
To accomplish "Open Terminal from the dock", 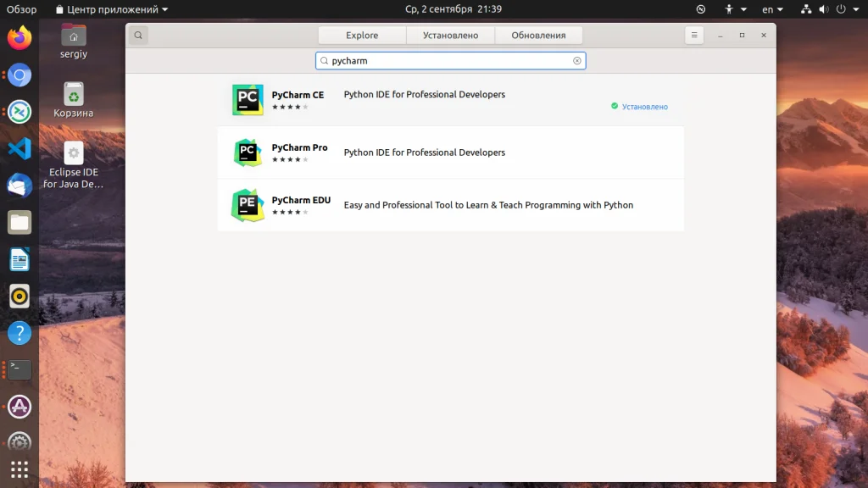I will pos(19,369).
